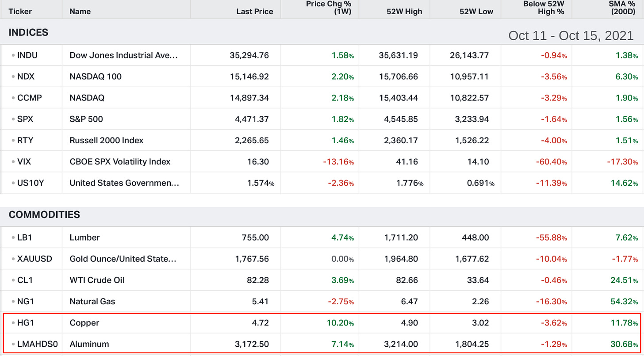The height and width of the screenshot is (356, 644).
Task: Sort by Price Chg % (1W) header
Action: (x=329, y=8)
